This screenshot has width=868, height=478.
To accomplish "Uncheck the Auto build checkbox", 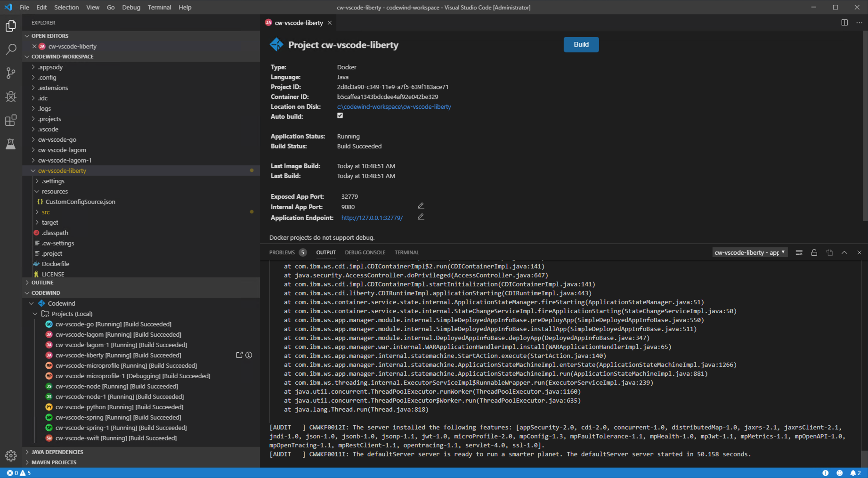I will tap(340, 115).
